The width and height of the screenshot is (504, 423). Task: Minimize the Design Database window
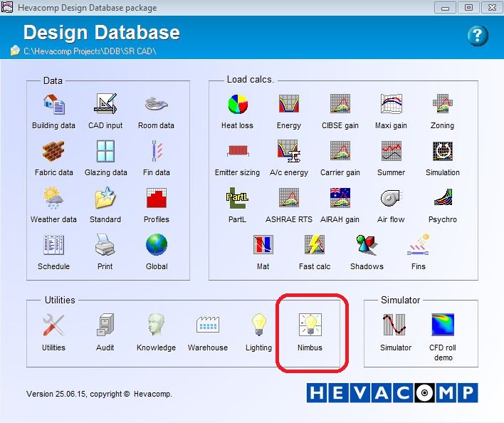point(445,8)
